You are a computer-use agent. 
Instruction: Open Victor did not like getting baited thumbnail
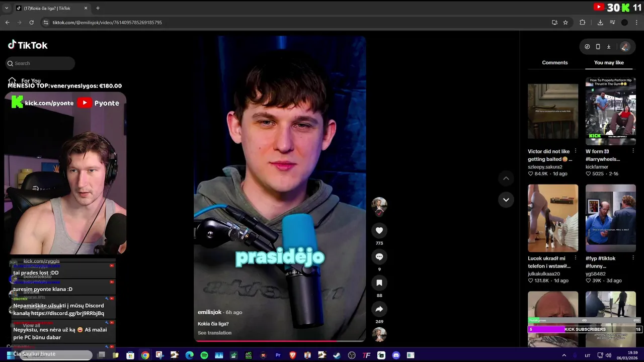tap(553, 111)
